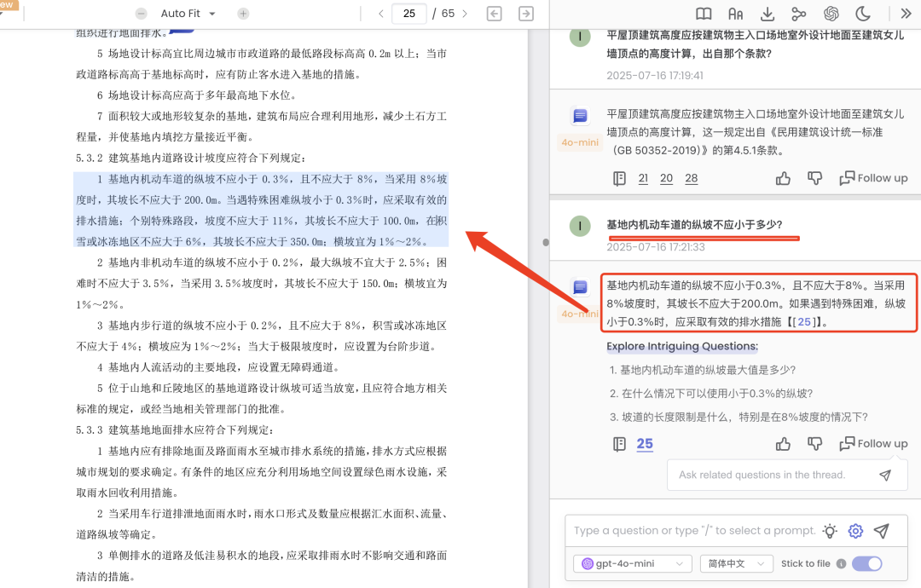921x588 pixels.
Task: Click the left-arrow box icon in toolbar
Action: 495,14
